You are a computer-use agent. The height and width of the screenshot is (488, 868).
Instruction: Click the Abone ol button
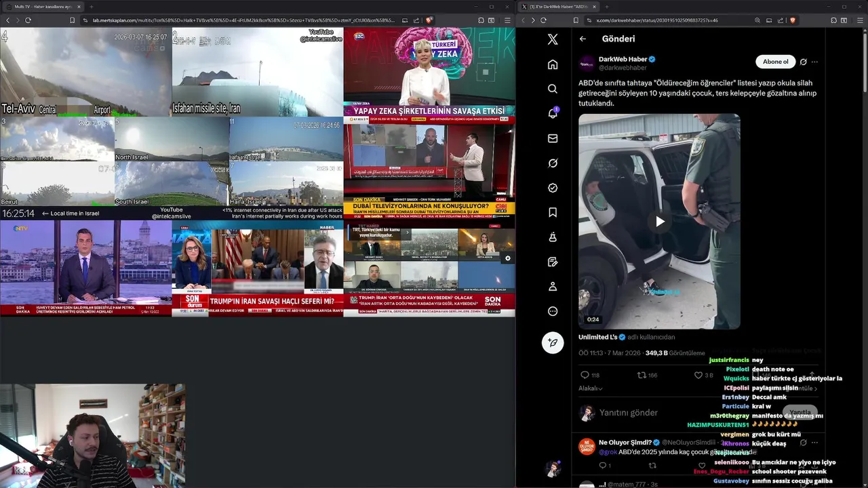click(x=775, y=62)
